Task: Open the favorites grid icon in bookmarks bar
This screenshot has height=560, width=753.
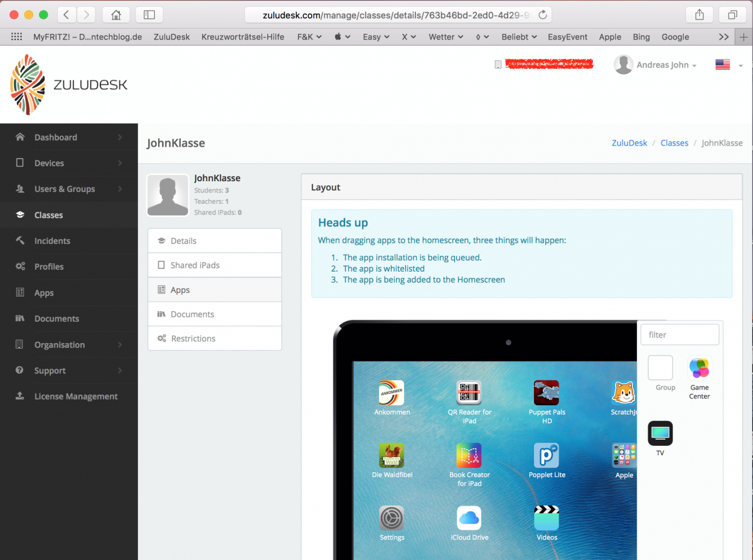Action: pyautogui.click(x=17, y=37)
